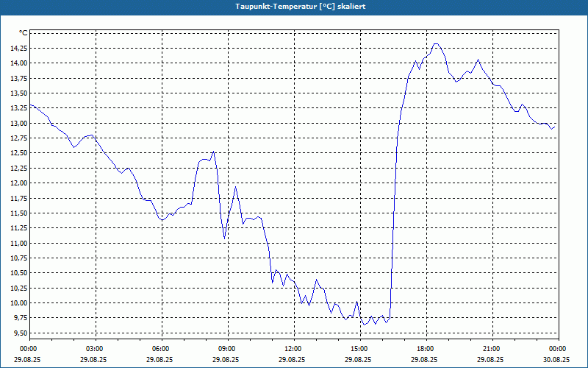Select the 10,00 y-axis value
Screen dimensions: 588x368
click(20, 303)
